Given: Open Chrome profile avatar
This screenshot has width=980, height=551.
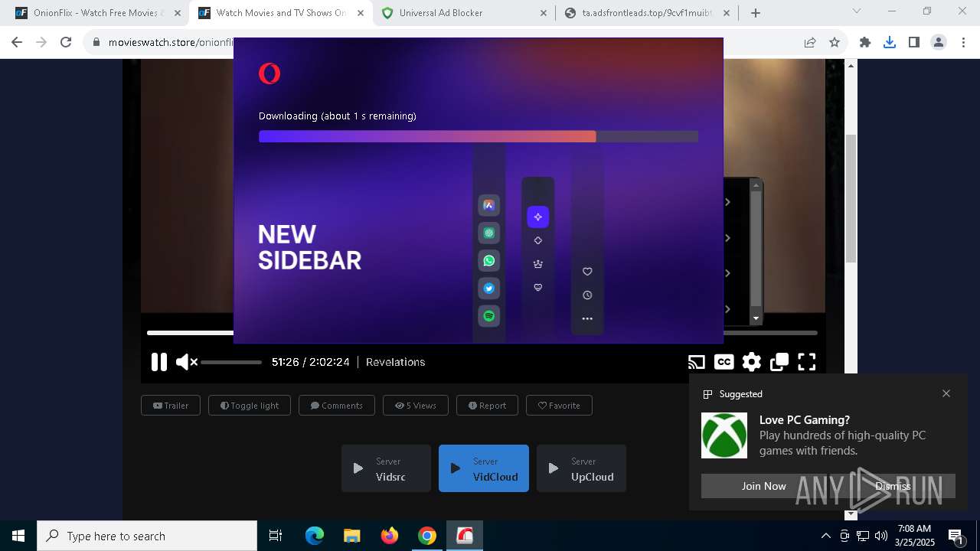Looking at the screenshot, I should point(939,43).
